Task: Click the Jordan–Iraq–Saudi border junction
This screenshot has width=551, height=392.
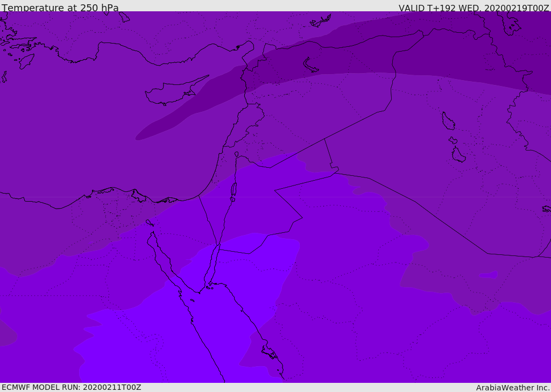Action: [x=335, y=173]
